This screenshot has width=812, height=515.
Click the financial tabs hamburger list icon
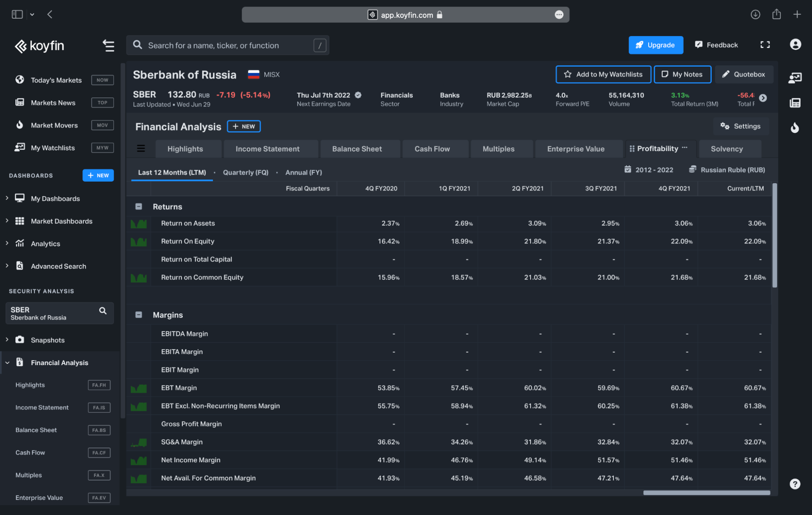pos(141,148)
